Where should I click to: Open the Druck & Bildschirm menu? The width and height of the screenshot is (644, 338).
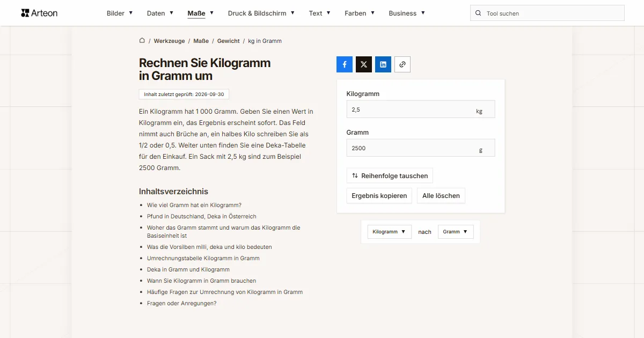(x=261, y=13)
